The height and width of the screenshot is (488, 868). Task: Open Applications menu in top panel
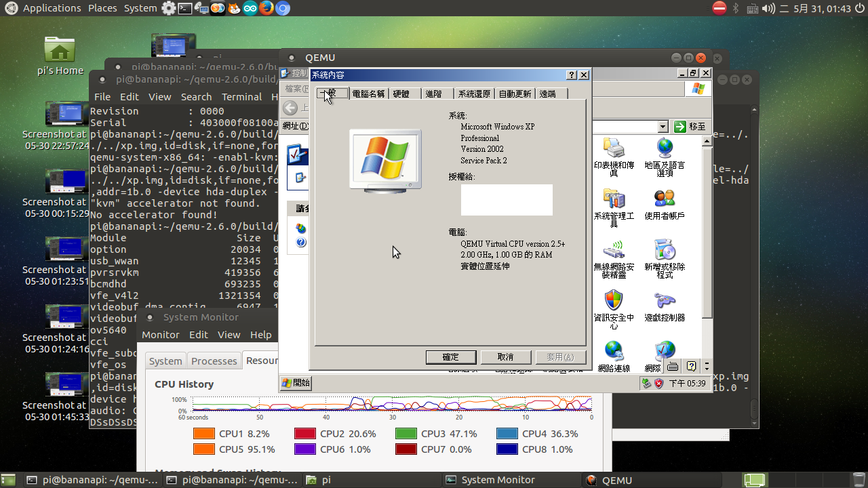click(x=52, y=8)
